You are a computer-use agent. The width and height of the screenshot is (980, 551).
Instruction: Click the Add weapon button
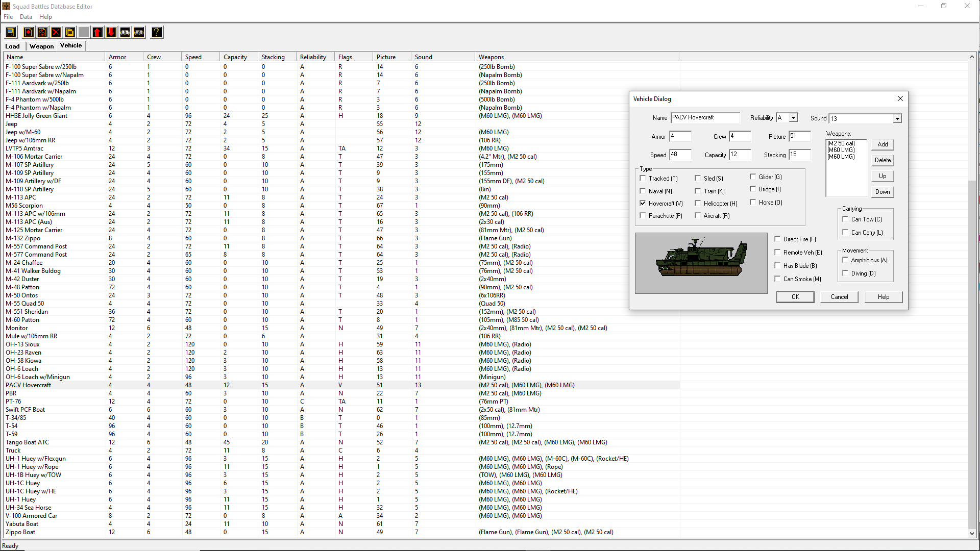tap(883, 144)
